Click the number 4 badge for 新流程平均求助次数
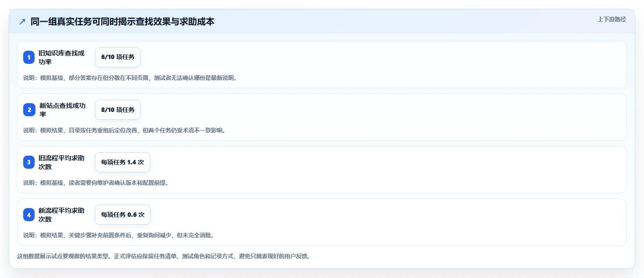The width and height of the screenshot is (644, 278). pos(29,215)
